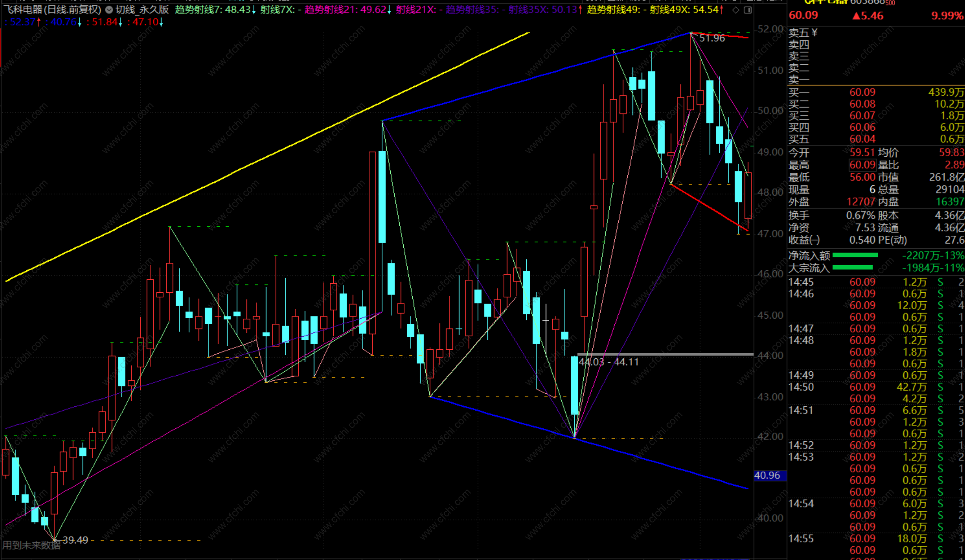This screenshot has height=560, width=965.
Task: Click the 净流入额 green progress bar
Action: (855, 255)
